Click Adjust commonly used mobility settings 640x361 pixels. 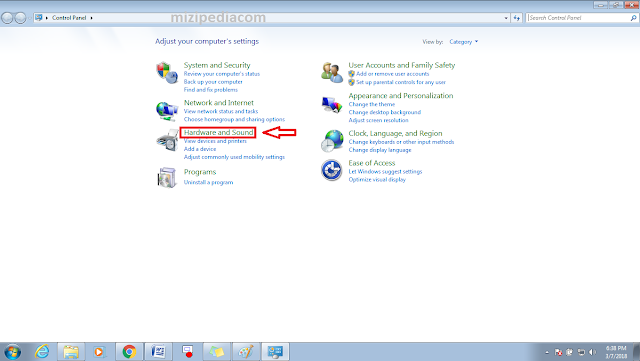tap(234, 157)
